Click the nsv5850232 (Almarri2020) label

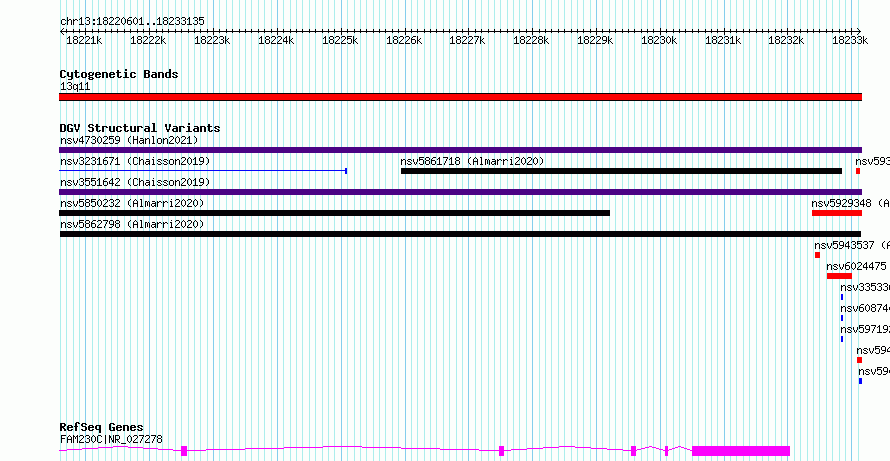(132, 203)
